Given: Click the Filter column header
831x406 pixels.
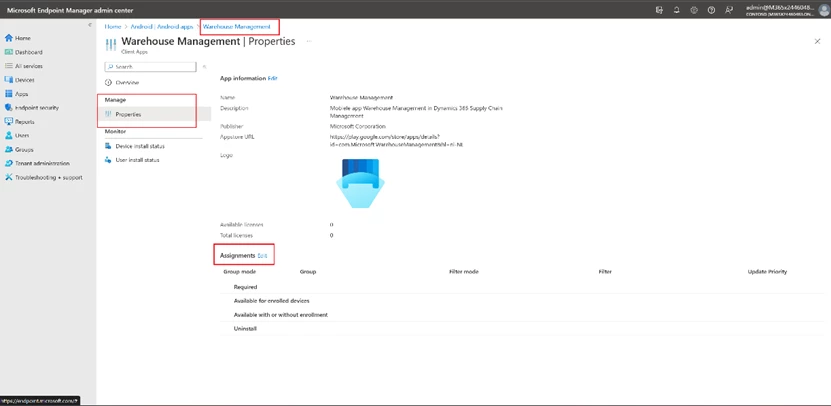Looking at the screenshot, I should tap(605, 271).
